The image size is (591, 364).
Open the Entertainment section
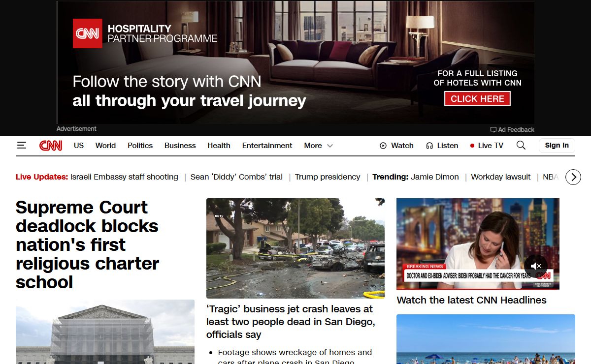(x=267, y=146)
